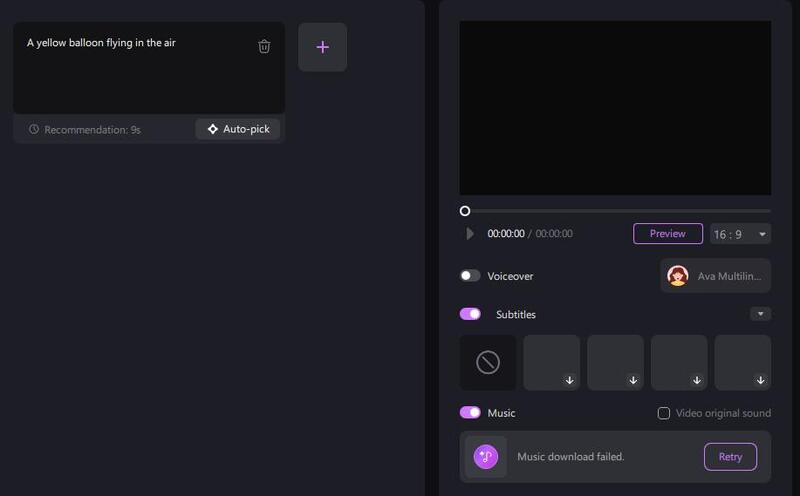Viewport: 800px width, 496px height.
Task: Disable the Music toggle
Action: (x=470, y=413)
